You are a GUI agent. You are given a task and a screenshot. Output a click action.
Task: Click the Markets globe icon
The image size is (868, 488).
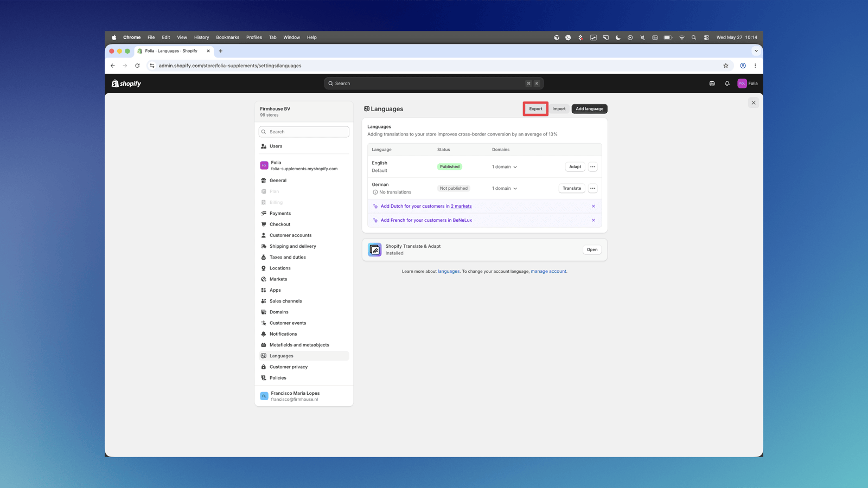(x=264, y=279)
